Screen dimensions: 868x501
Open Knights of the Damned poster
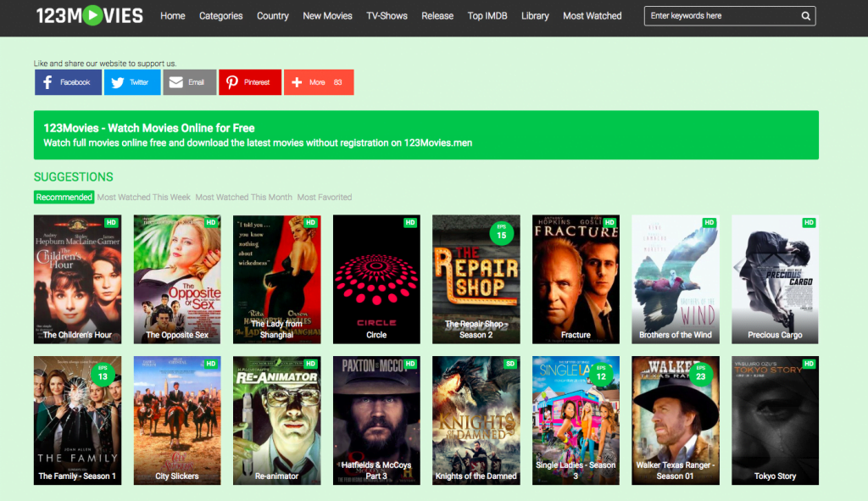point(476,420)
